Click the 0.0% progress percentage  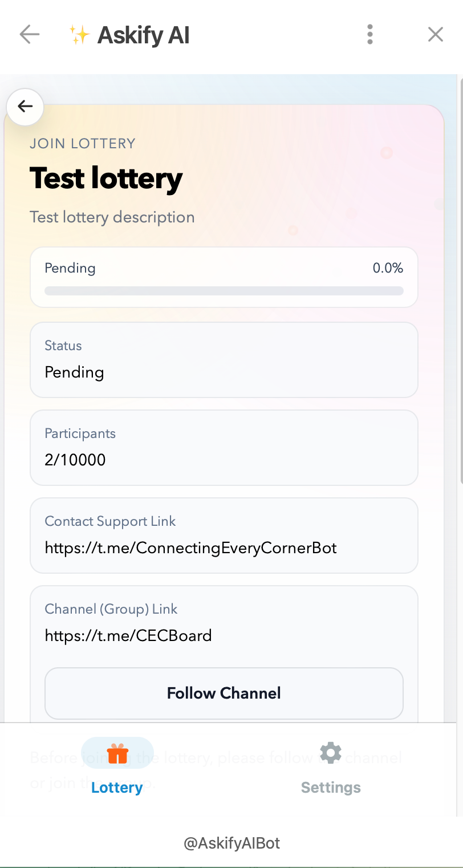(388, 268)
